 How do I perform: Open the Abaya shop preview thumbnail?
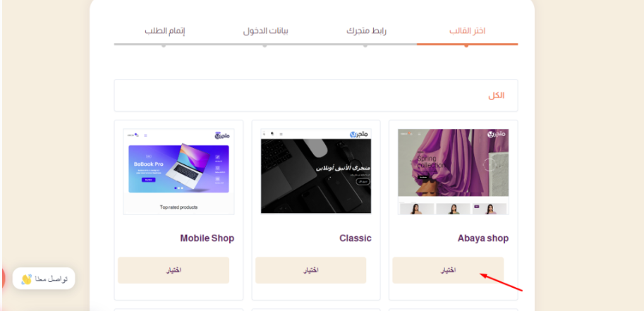pyautogui.click(x=453, y=172)
